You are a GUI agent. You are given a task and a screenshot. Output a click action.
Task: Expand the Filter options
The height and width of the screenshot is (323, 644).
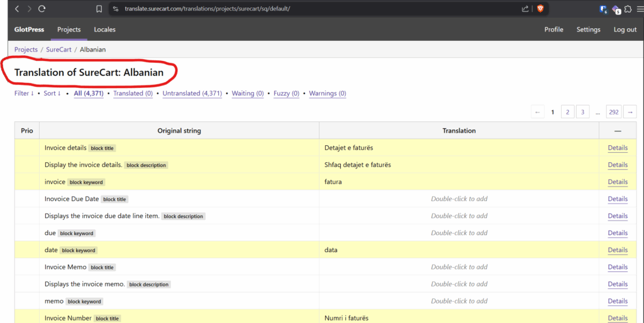pos(25,94)
